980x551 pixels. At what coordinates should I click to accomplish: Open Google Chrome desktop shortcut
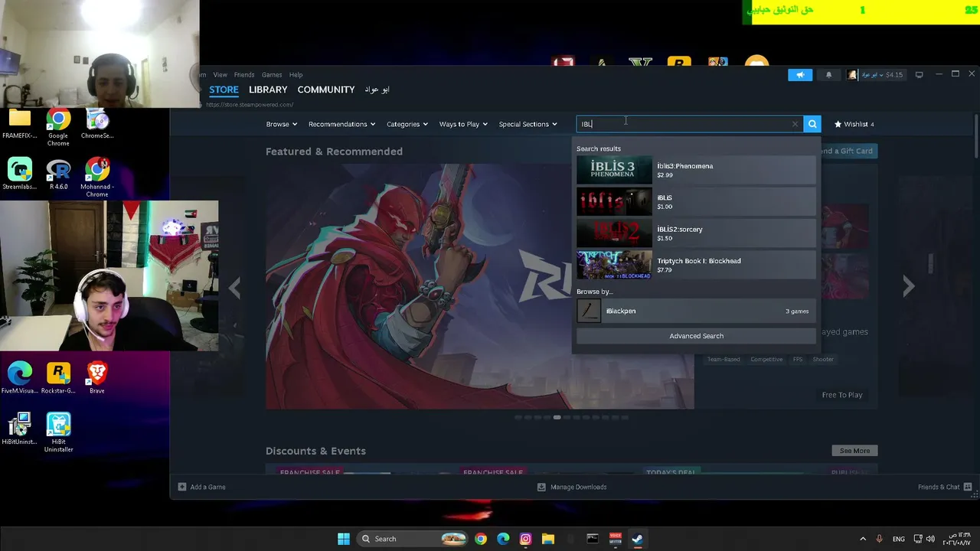58,128
